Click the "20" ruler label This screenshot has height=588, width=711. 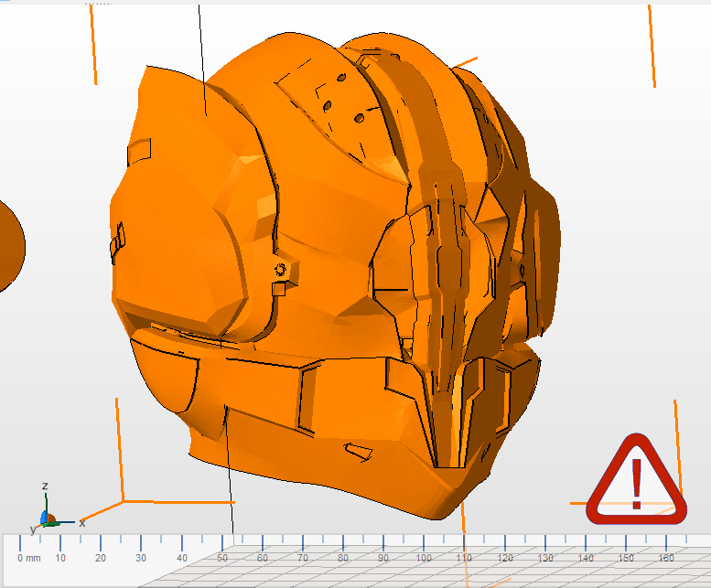pos(101,558)
